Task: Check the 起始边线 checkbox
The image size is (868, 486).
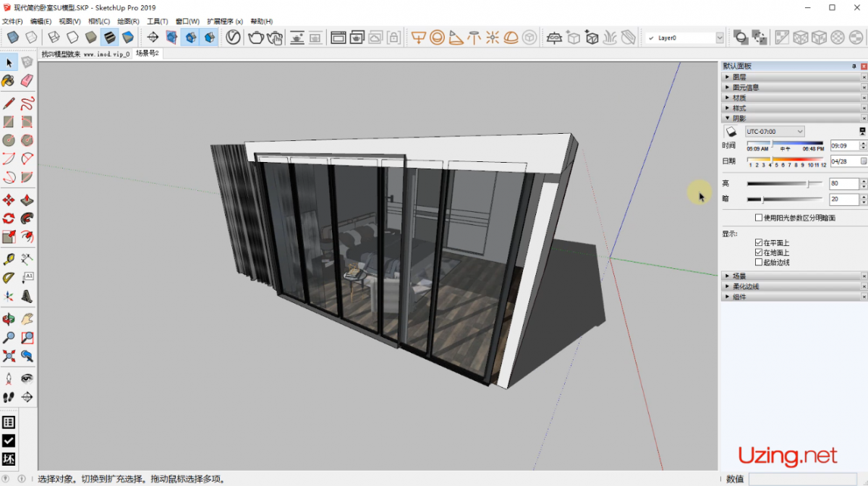Action: point(759,263)
